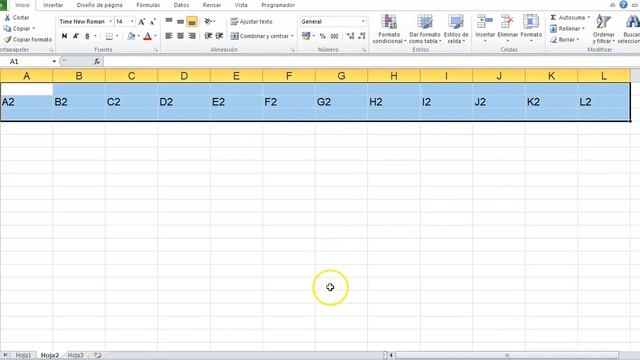Open Alineación dialog launcher
The height and width of the screenshot is (360, 640).
click(293, 50)
